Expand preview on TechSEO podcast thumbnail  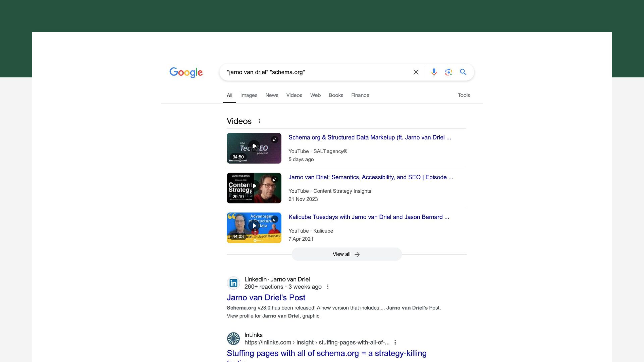click(275, 140)
